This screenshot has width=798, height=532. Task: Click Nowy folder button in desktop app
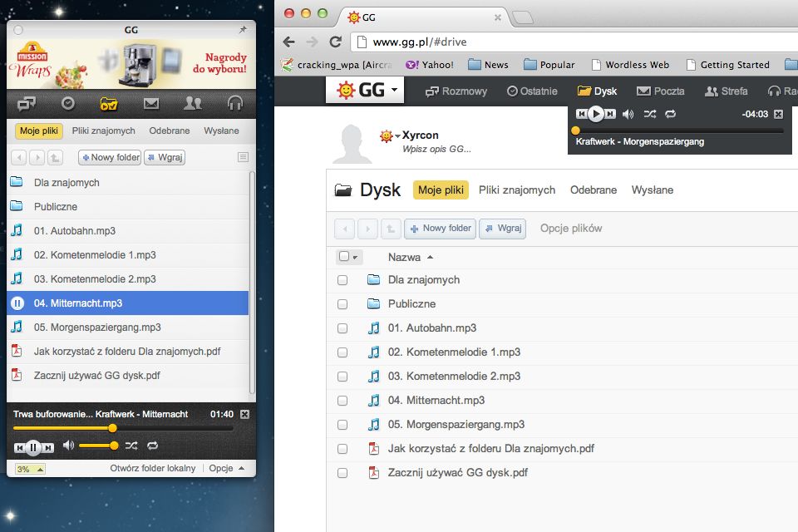pyautogui.click(x=110, y=157)
